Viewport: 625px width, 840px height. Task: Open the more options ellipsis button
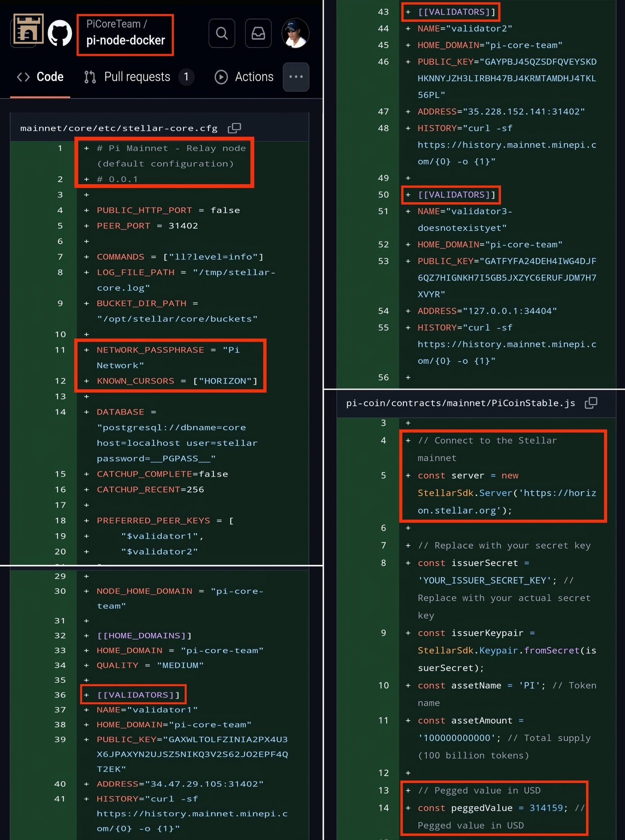(296, 77)
